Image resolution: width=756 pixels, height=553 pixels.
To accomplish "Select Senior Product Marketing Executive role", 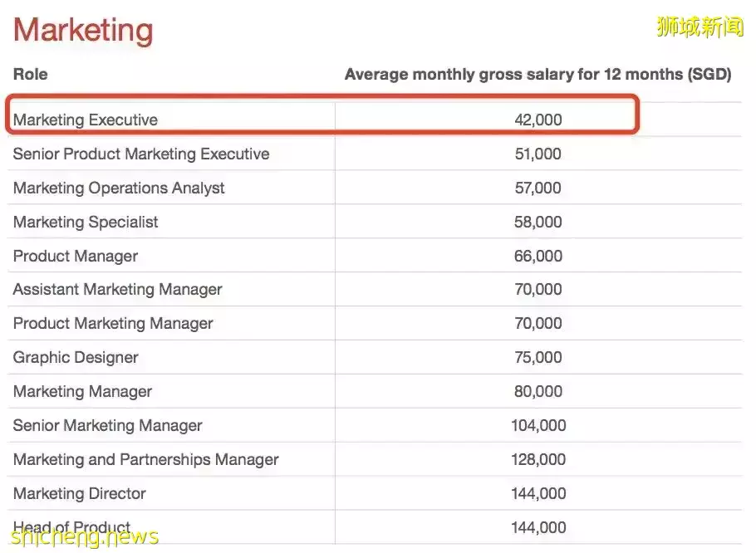I will [141, 154].
